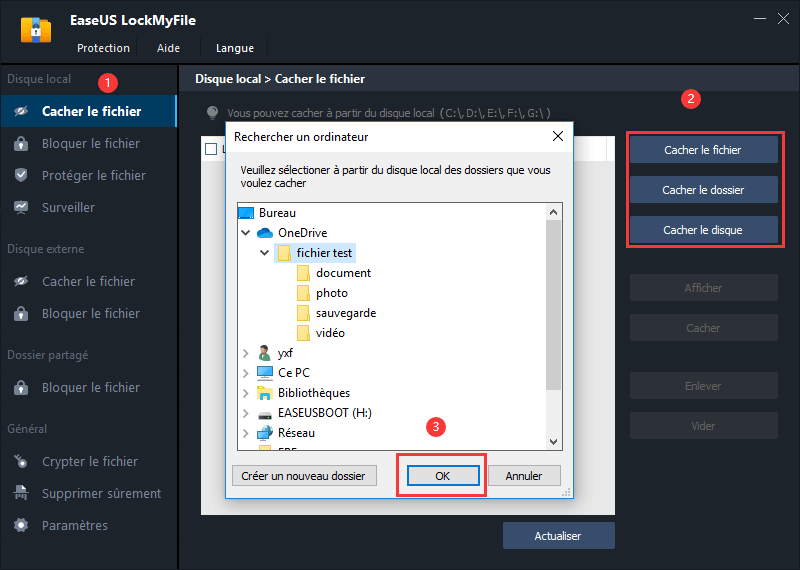Image resolution: width=800 pixels, height=570 pixels.
Task: Select the Ce PC label in the tree
Action: coord(294,373)
